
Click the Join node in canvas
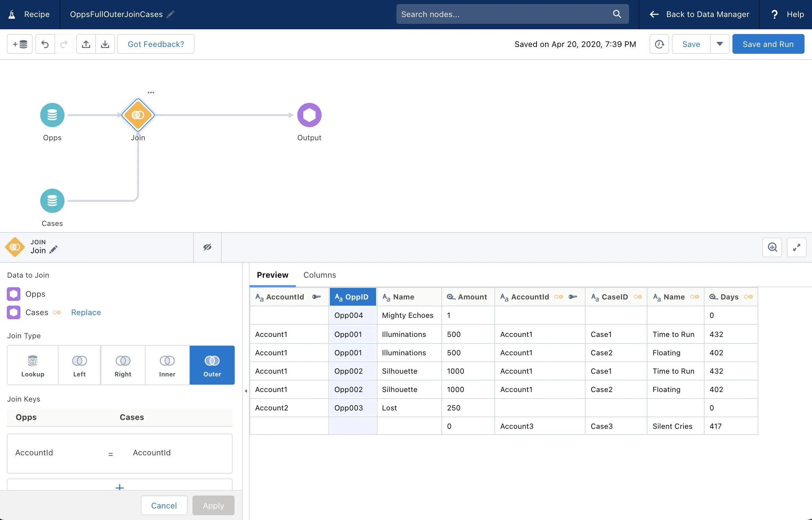tap(138, 114)
